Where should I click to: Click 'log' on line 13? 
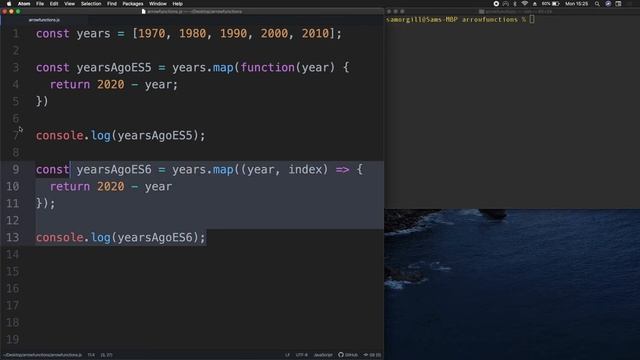(101, 237)
